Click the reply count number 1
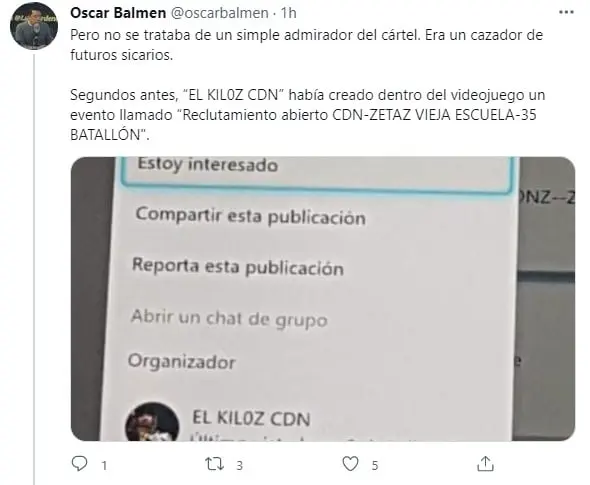Image resolution: width=590 pixels, height=485 pixels. pos(104,465)
